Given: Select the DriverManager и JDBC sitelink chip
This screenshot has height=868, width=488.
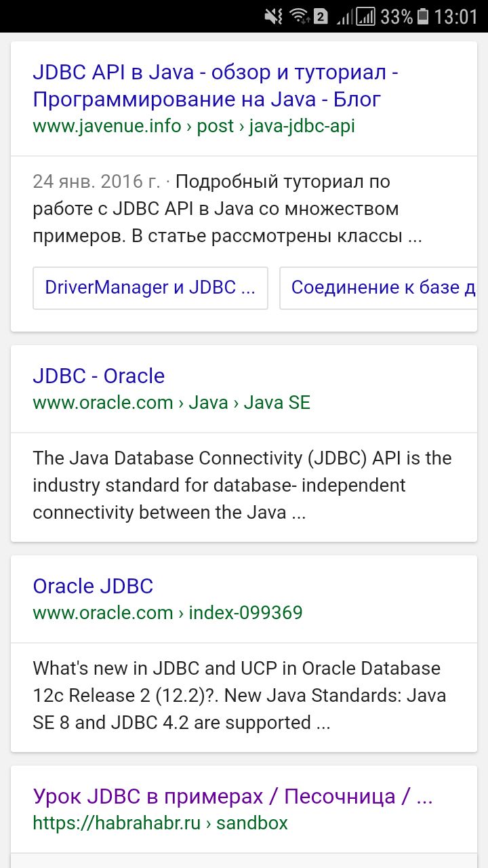Looking at the screenshot, I should 150,288.
